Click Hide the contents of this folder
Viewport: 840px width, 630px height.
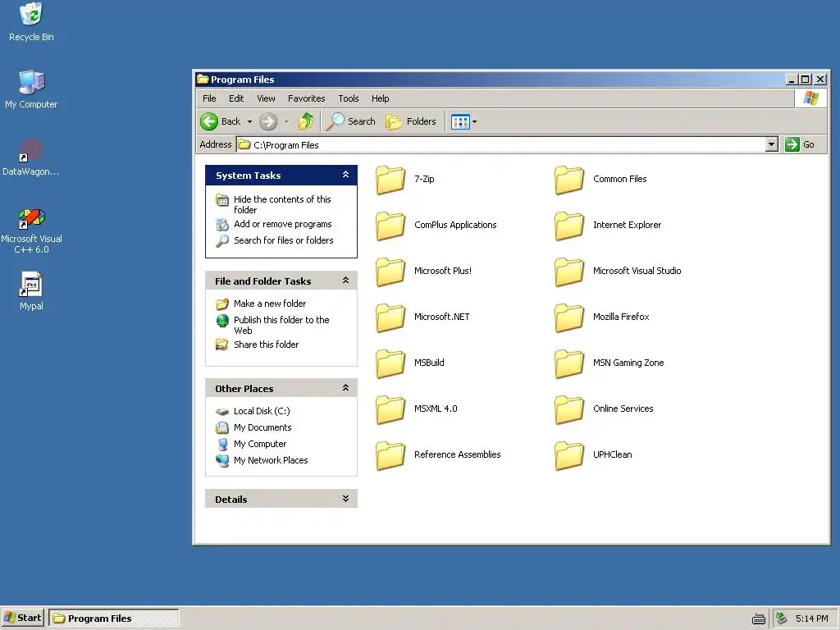coord(282,204)
